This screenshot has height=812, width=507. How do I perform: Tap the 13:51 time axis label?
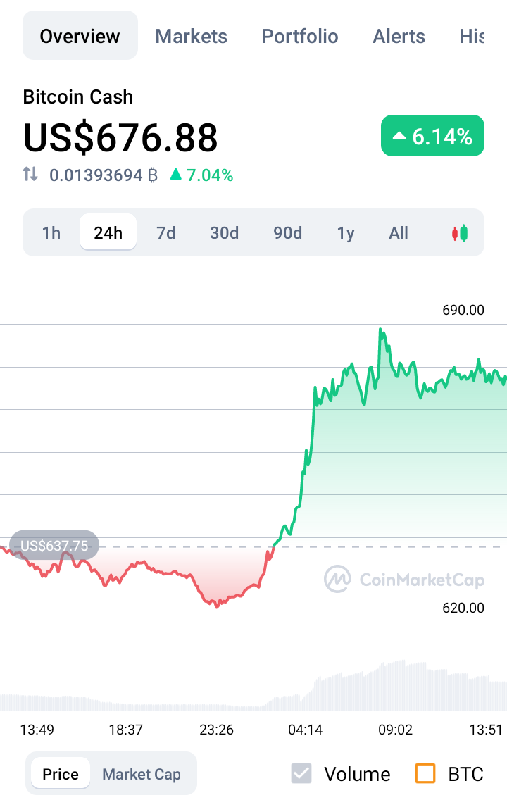486,730
